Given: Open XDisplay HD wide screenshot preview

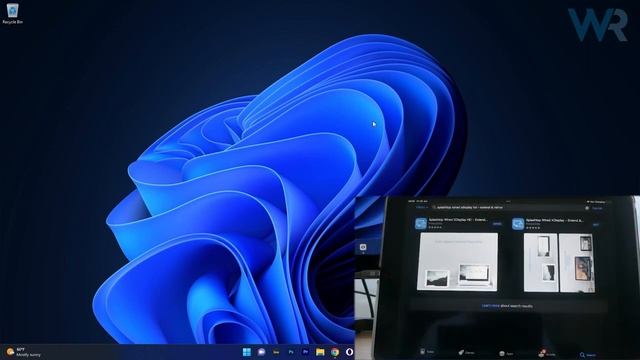Looking at the screenshot, I should (457, 262).
